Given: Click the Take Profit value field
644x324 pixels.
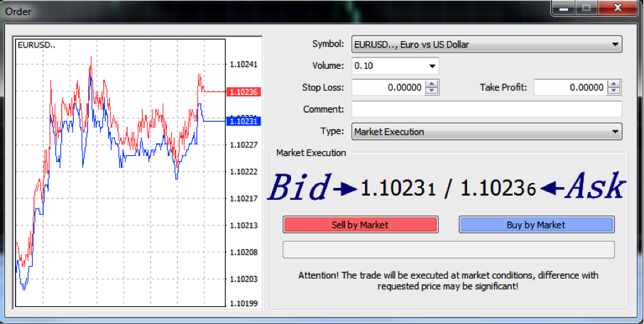Looking at the screenshot, I should pyautogui.click(x=569, y=87).
